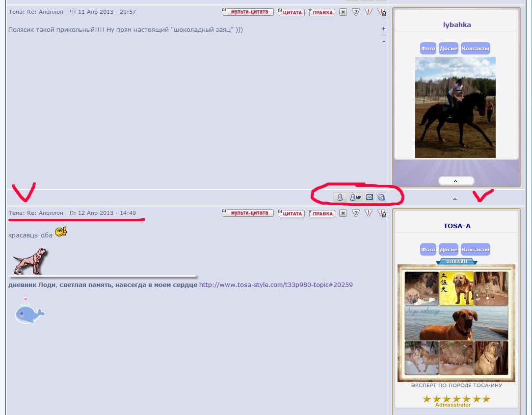Click the blue whale image in the signature
Image resolution: width=532 pixels, height=415 pixels.
click(29, 311)
